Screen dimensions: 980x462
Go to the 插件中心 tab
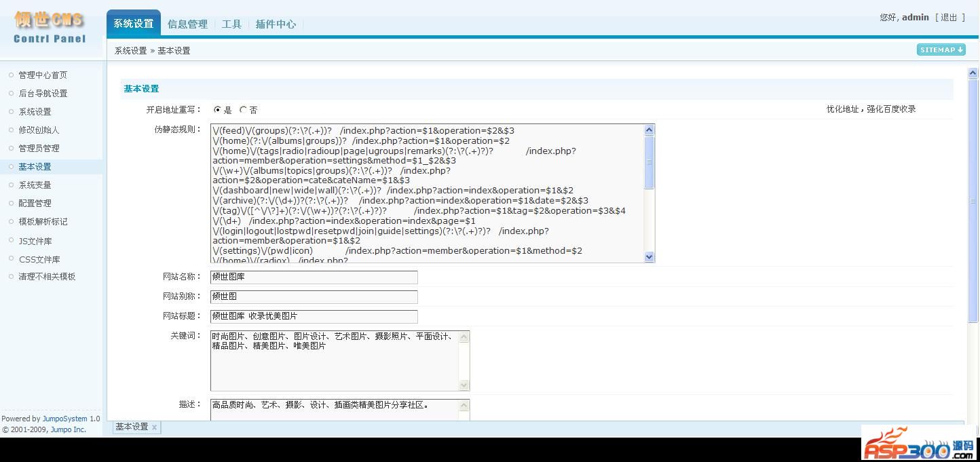pyautogui.click(x=276, y=24)
